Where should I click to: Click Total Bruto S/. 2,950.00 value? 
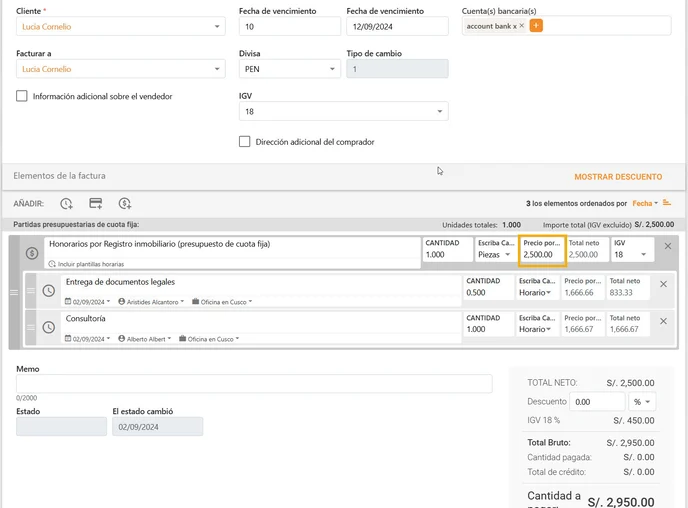coord(630,443)
